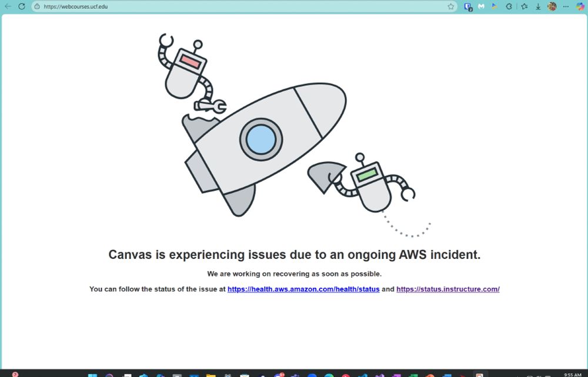The width and height of the screenshot is (588, 377).
Task: Open the Favorites toolbar icon
Action: [524, 6]
